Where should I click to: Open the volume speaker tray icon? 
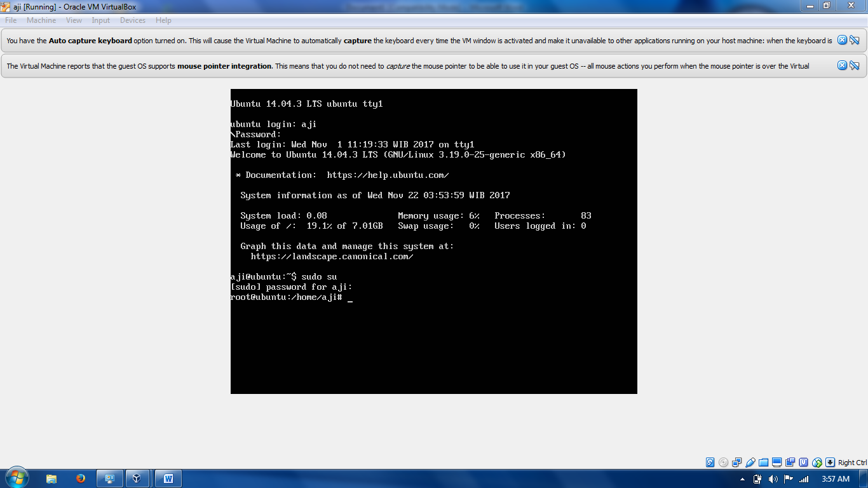coord(773,479)
